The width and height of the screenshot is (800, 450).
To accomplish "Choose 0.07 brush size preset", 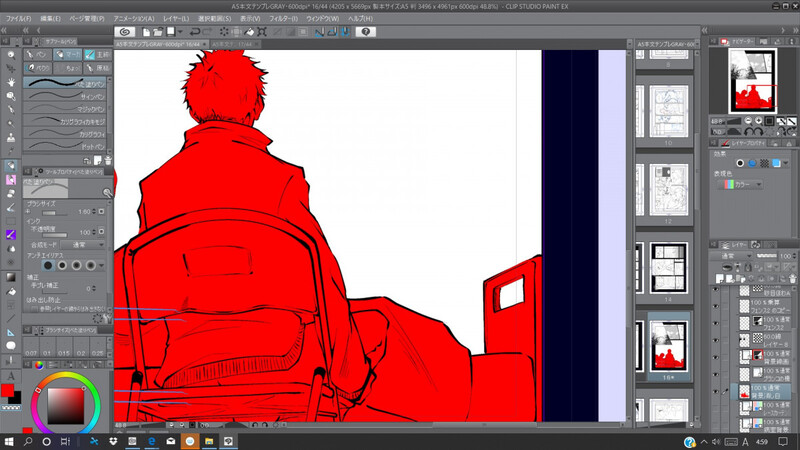I will coord(31,347).
